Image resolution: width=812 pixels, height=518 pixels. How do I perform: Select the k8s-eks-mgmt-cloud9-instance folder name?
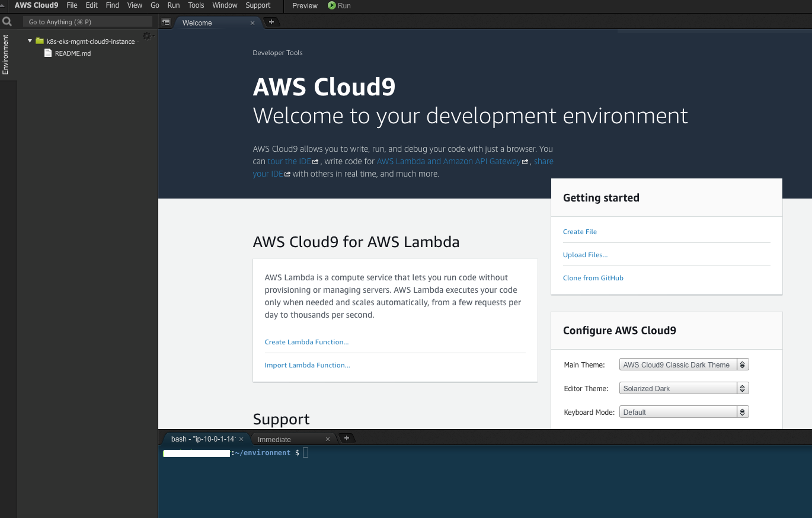[91, 41]
